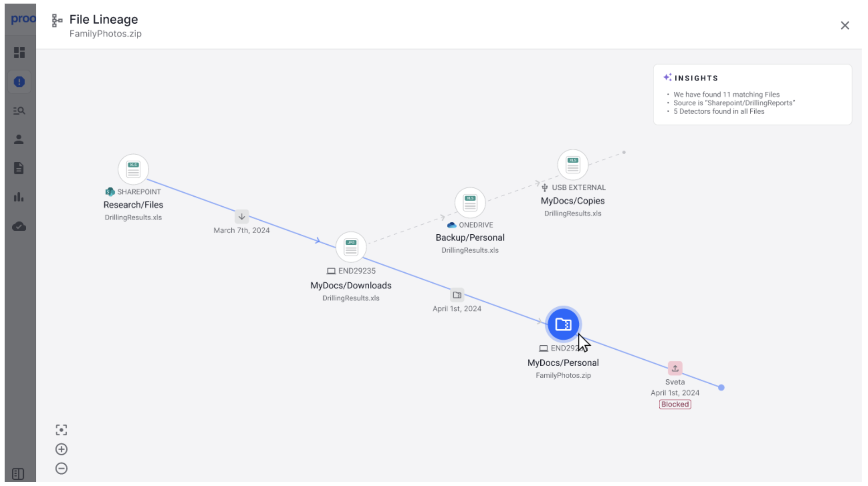
Task: Open the cloud icon in sidebar
Action: coord(19,227)
